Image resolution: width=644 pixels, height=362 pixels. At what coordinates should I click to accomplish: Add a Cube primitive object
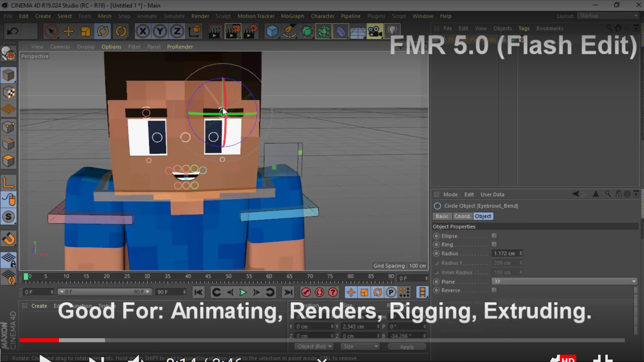[272, 32]
